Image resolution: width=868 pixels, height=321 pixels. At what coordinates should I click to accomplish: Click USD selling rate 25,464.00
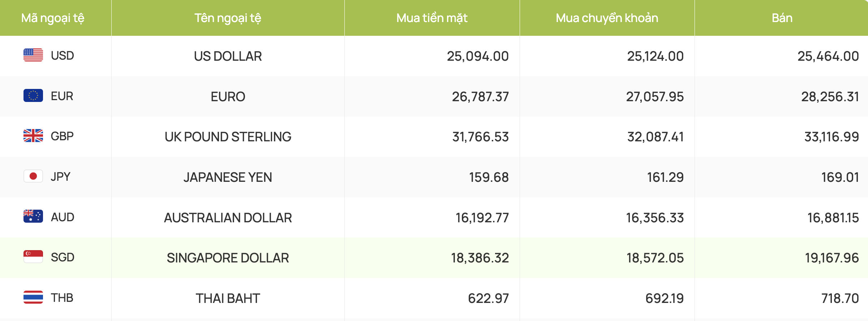click(x=828, y=56)
